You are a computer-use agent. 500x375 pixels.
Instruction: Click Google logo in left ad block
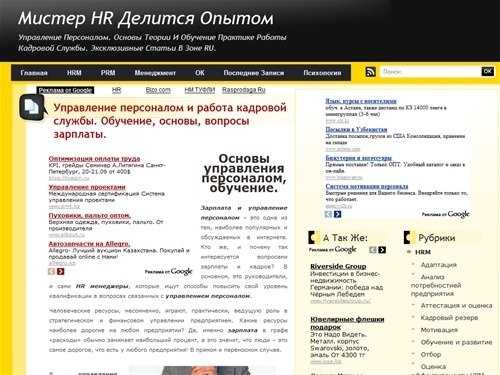click(181, 271)
